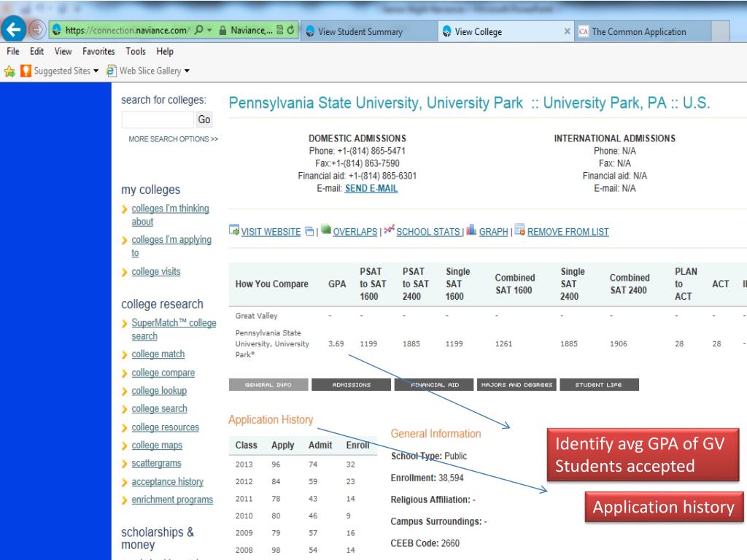Click the small window icon after VISIT WEBSITE

[309, 231]
